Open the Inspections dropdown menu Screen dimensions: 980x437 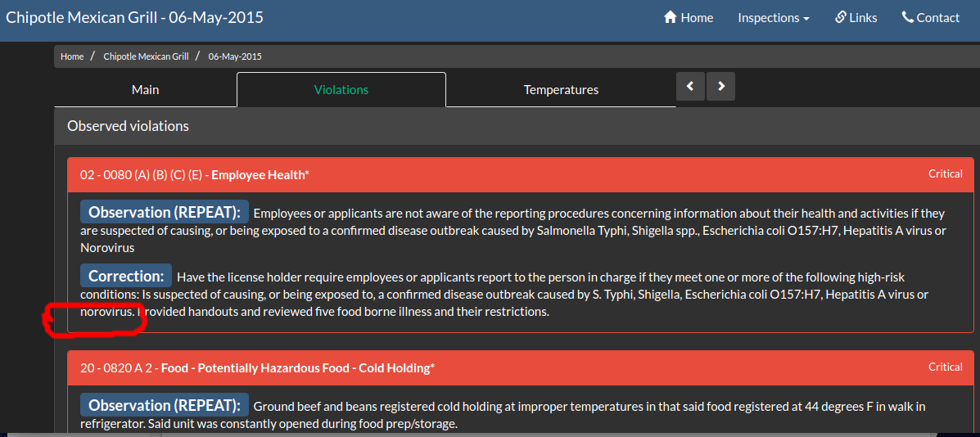click(774, 18)
